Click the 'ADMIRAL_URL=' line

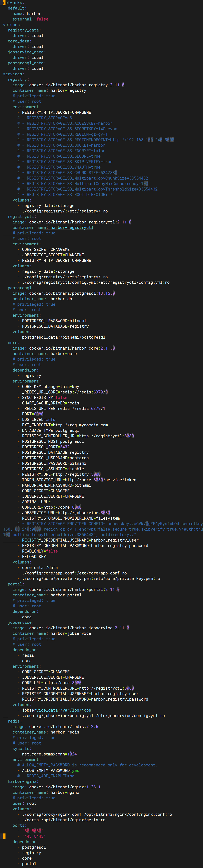tap(34, 502)
